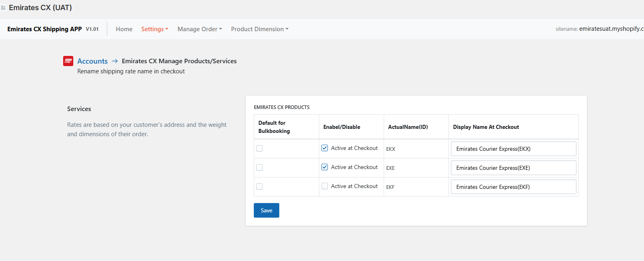
Task: Edit the EKX display name field
Action: pyautogui.click(x=513, y=149)
